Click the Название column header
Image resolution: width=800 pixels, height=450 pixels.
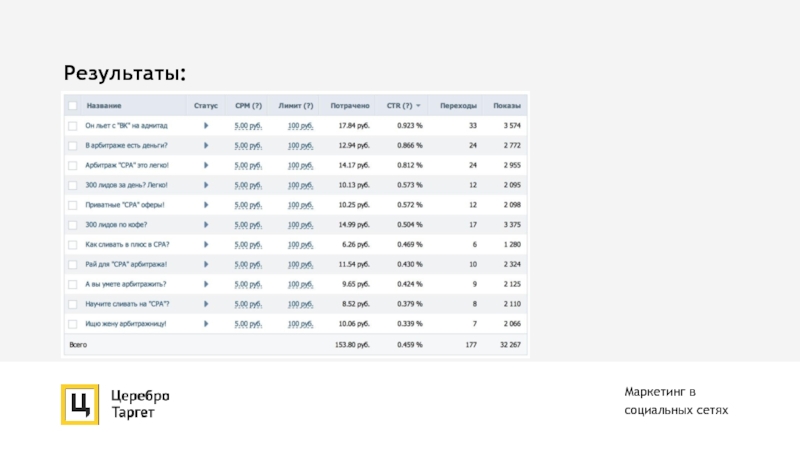[104, 106]
